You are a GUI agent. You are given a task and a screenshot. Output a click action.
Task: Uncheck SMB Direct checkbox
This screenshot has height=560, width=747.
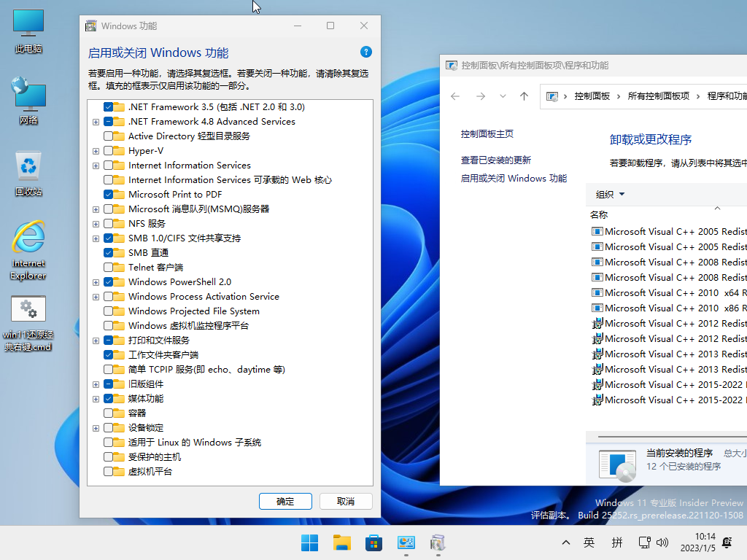click(x=108, y=253)
